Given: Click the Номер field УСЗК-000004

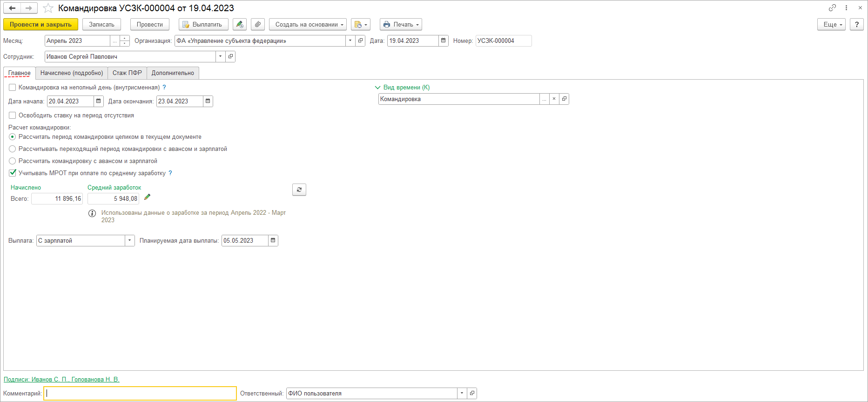Looking at the screenshot, I should [x=504, y=41].
